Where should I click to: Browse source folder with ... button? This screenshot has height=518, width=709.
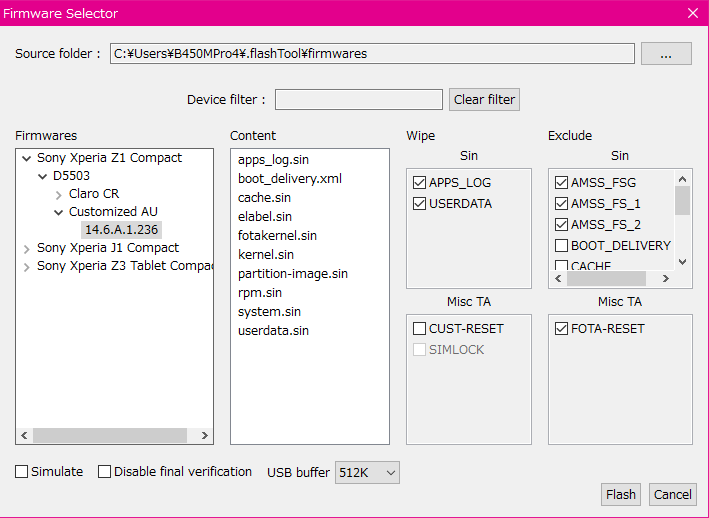click(666, 54)
